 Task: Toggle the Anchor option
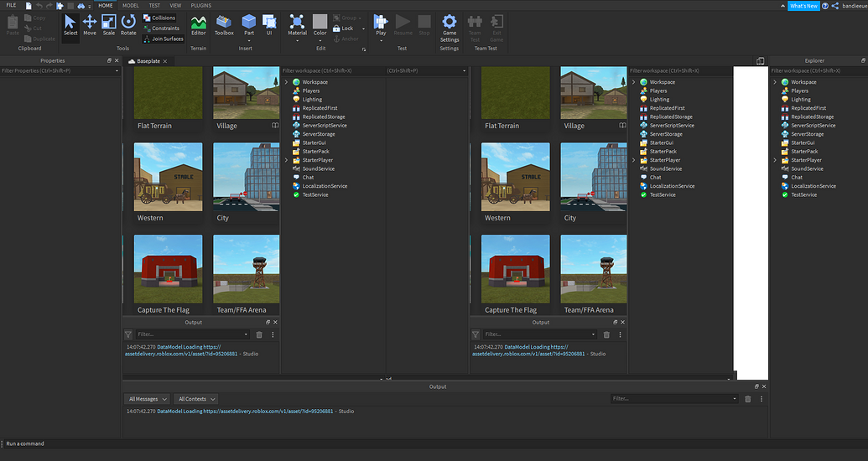tap(346, 39)
